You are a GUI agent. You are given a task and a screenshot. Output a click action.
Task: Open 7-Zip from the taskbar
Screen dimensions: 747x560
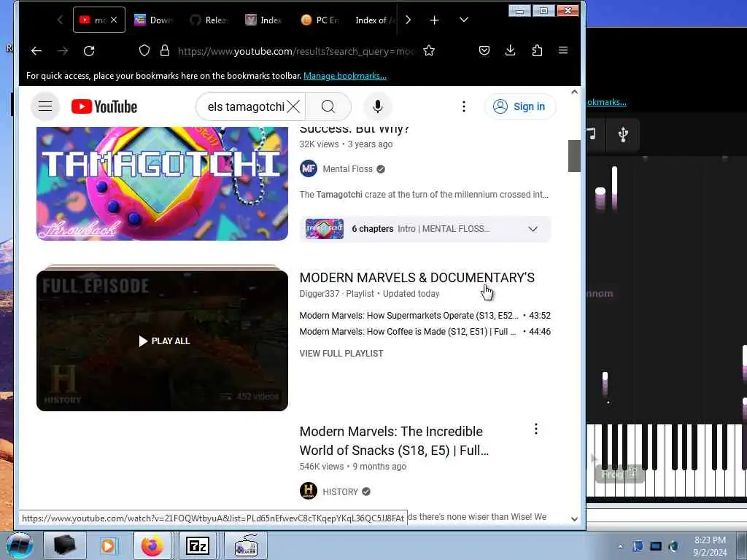[x=198, y=545]
